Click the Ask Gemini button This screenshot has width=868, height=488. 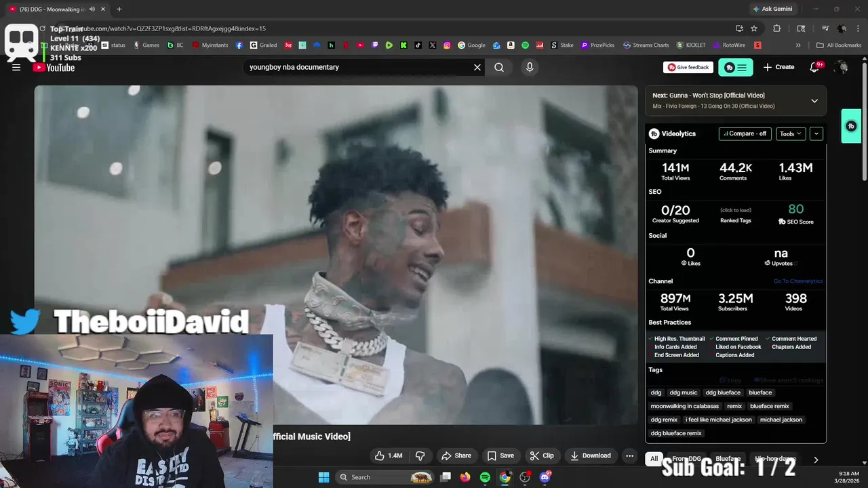772,9
